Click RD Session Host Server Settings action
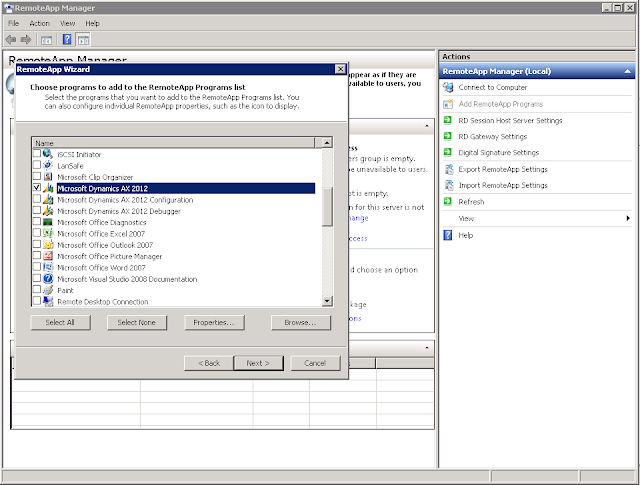This screenshot has width=640, height=485. coord(510,120)
